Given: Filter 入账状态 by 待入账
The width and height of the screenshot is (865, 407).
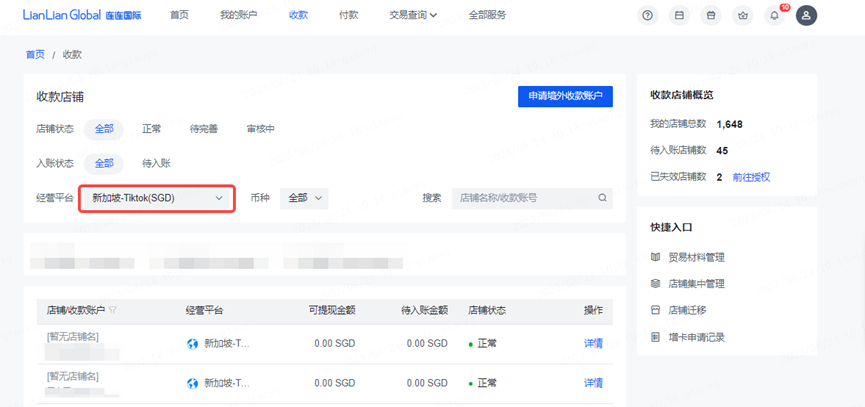Looking at the screenshot, I should pyautogui.click(x=157, y=163).
